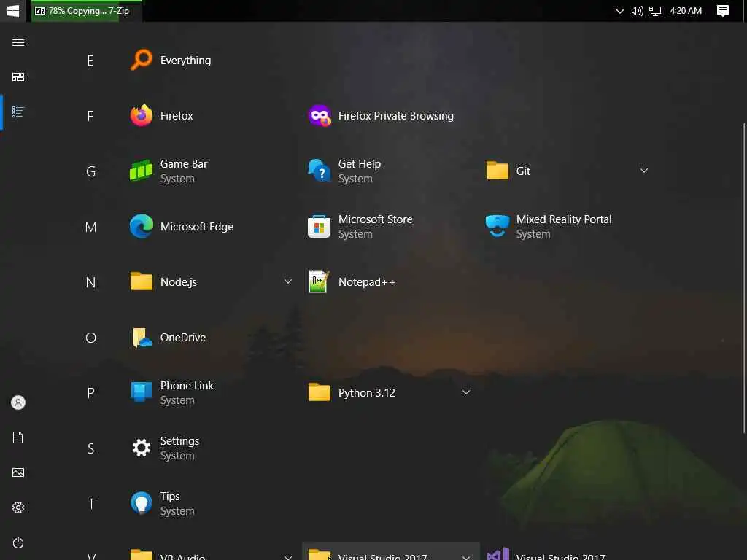Open Settings app from the list

(166, 448)
